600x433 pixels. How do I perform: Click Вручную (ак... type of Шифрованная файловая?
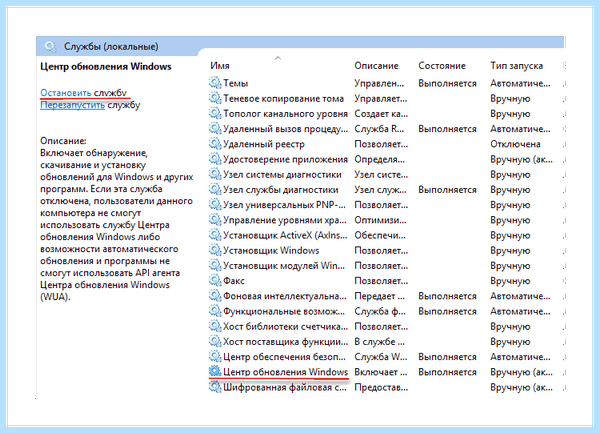pyautogui.click(x=522, y=387)
